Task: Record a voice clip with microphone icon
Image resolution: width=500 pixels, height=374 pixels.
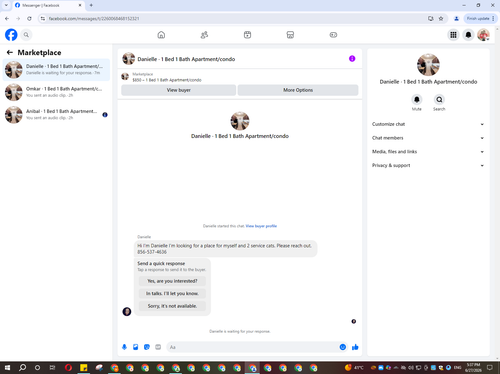Action: (x=124, y=347)
